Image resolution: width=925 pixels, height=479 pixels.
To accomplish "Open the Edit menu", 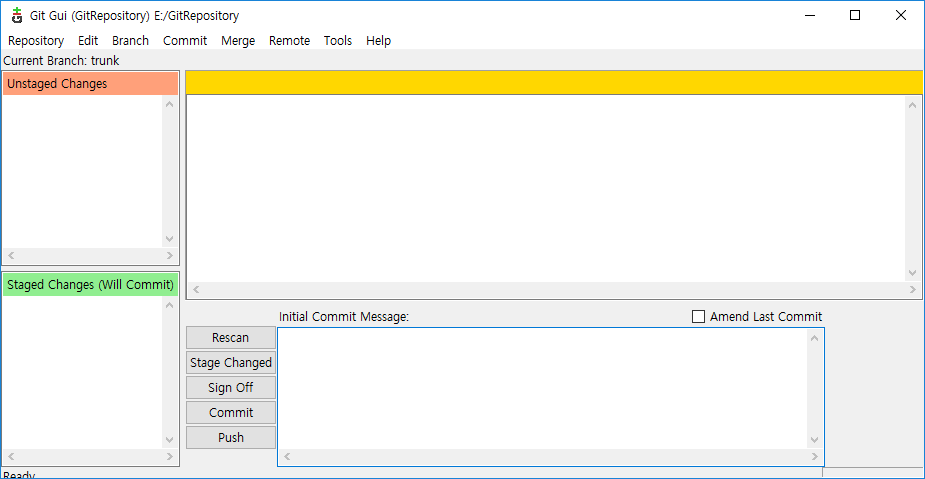I will pos(88,41).
